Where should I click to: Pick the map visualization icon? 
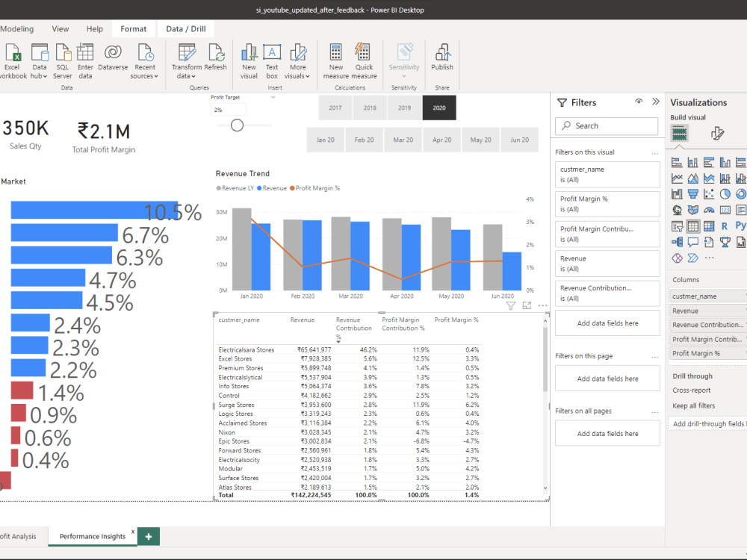click(x=678, y=210)
